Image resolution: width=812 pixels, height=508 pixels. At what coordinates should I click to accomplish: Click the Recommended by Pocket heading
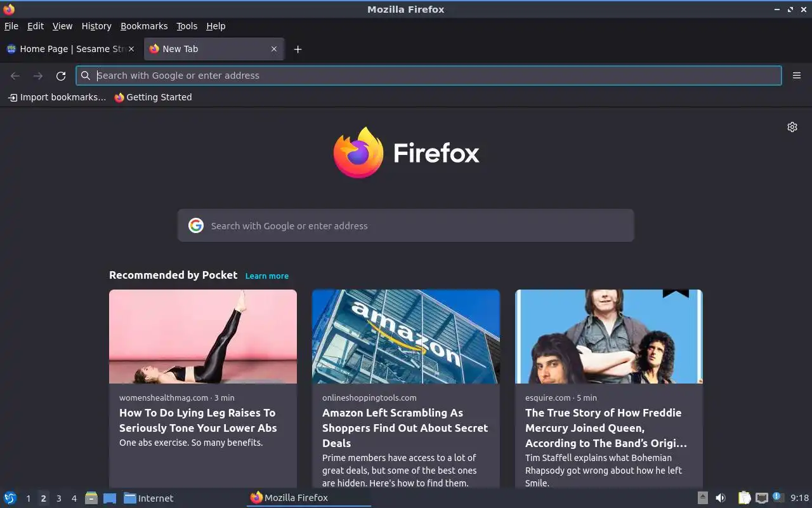[173, 275]
